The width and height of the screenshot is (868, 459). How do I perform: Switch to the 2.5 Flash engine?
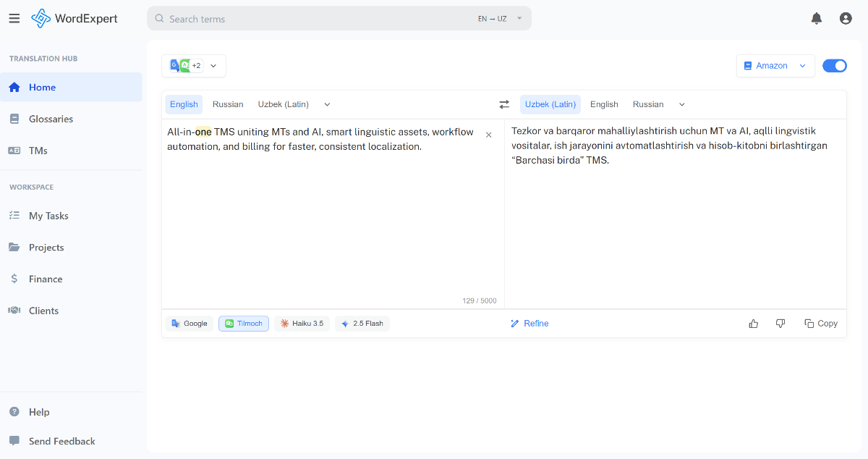[x=362, y=323]
